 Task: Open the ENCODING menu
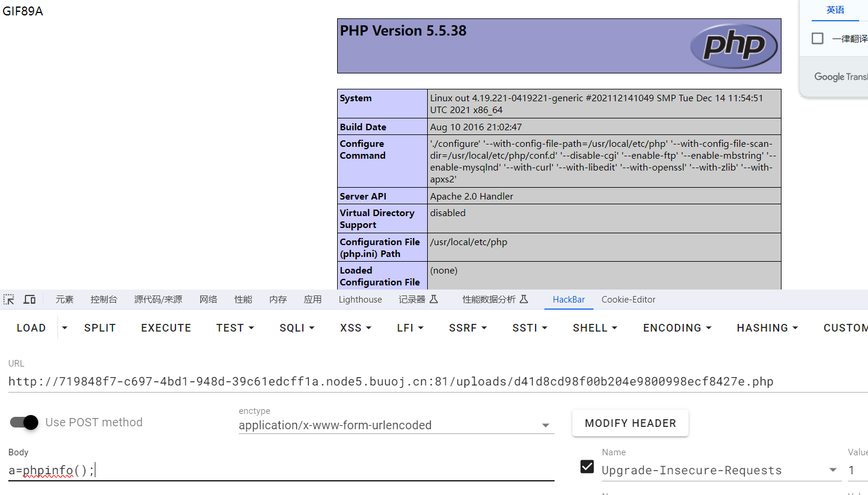click(677, 328)
